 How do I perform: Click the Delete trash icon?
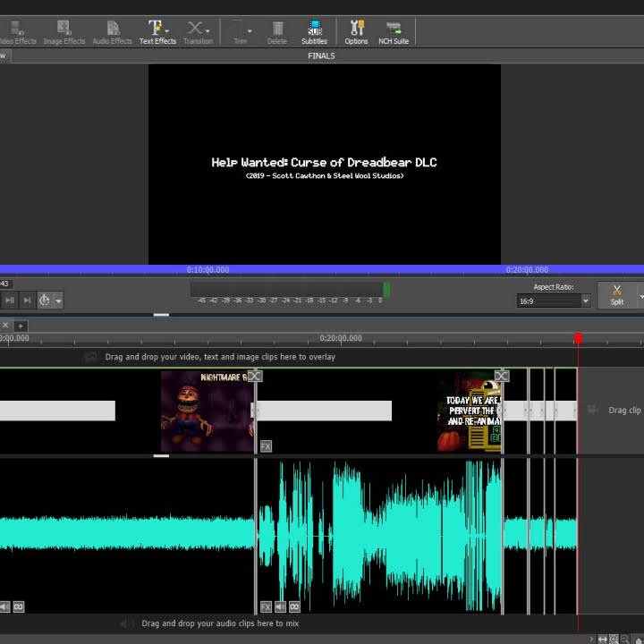tap(277, 32)
